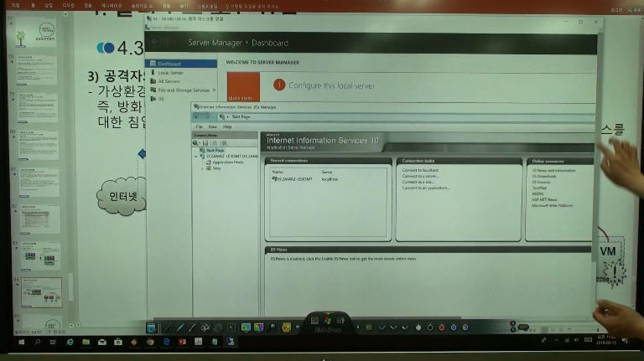
Task: Open File and Storage Services entry
Action: tap(184, 90)
